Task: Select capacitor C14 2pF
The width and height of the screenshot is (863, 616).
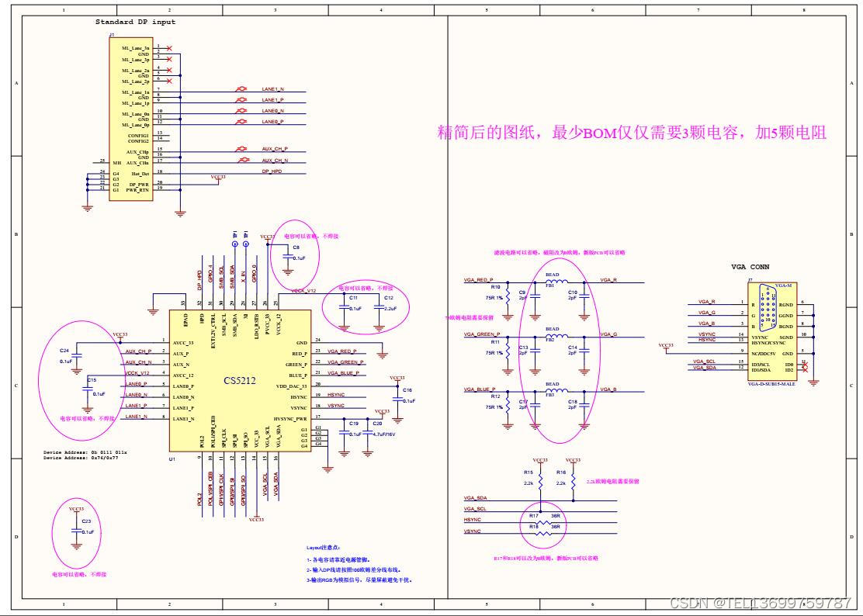Action: click(x=584, y=351)
